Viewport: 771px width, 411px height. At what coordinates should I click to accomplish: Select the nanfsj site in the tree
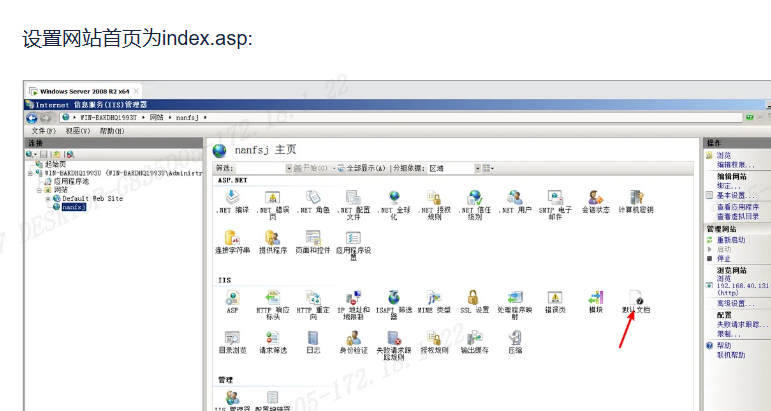pos(74,207)
